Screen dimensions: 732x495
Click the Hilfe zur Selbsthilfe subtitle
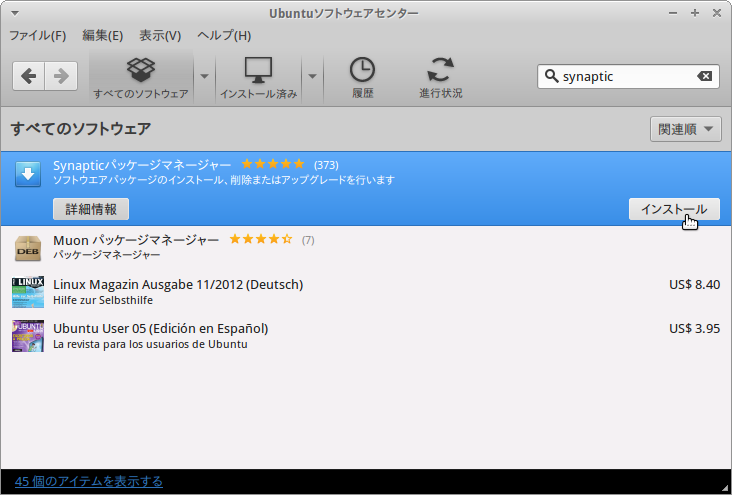click(103, 300)
